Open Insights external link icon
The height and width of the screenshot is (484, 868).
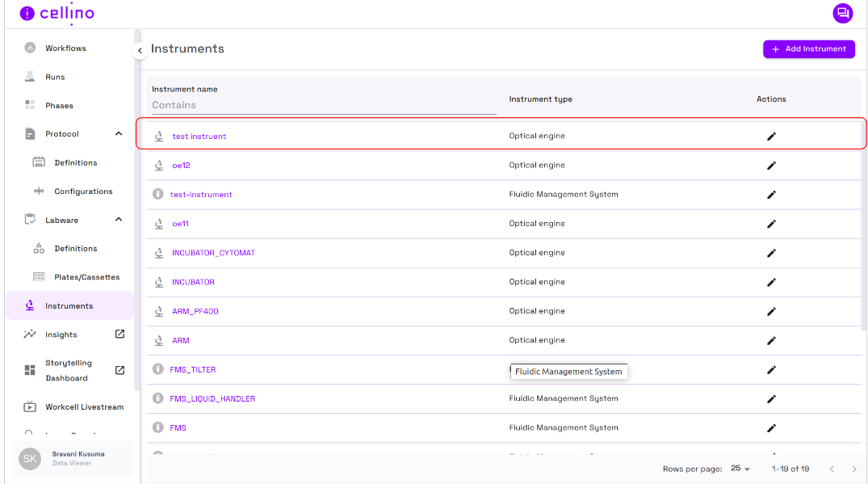point(120,335)
